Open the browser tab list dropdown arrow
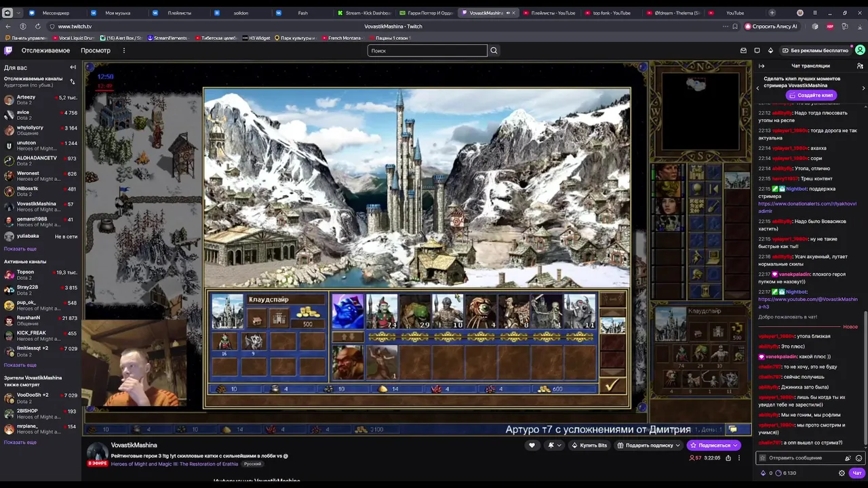This screenshot has width=868, height=488. tap(18, 13)
